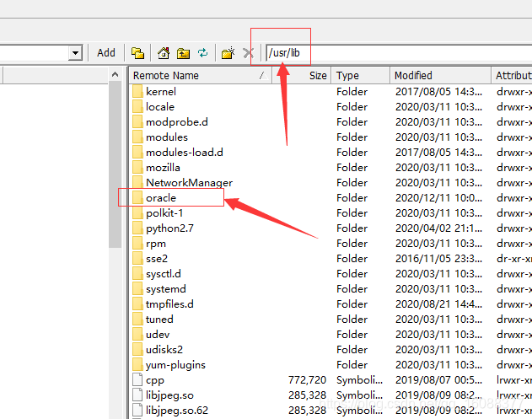The width and height of the screenshot is (532, 419).
Task: Open the bookmark dropdown arrow left of Add
Action: [75, 53]
